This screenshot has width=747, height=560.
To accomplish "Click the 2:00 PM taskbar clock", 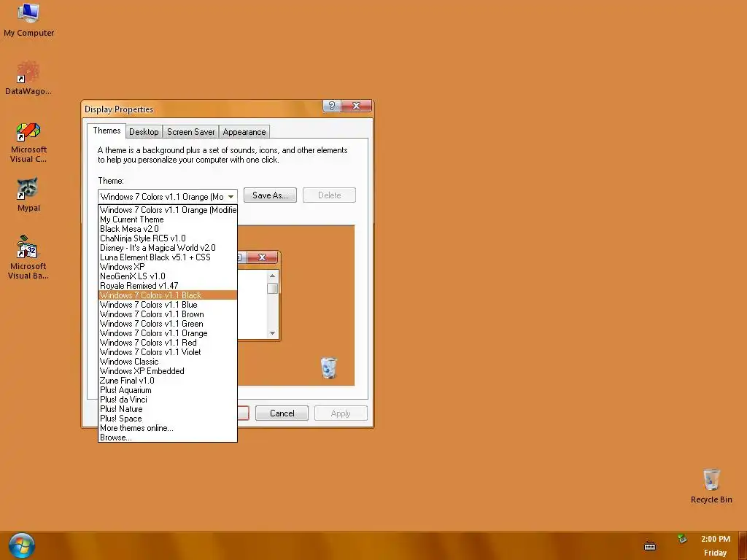I will pyautogui.click(x=715, y=539).
